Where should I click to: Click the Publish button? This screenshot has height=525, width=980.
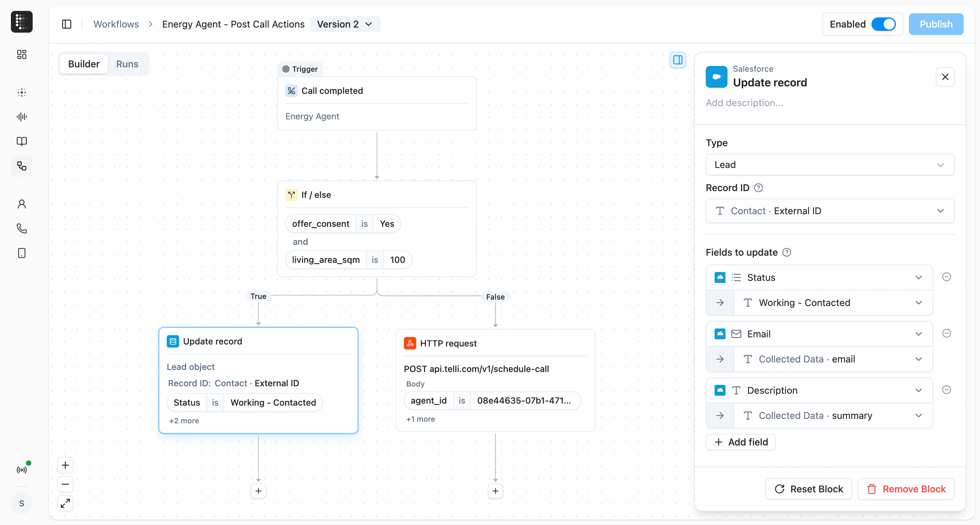point(936,24)
